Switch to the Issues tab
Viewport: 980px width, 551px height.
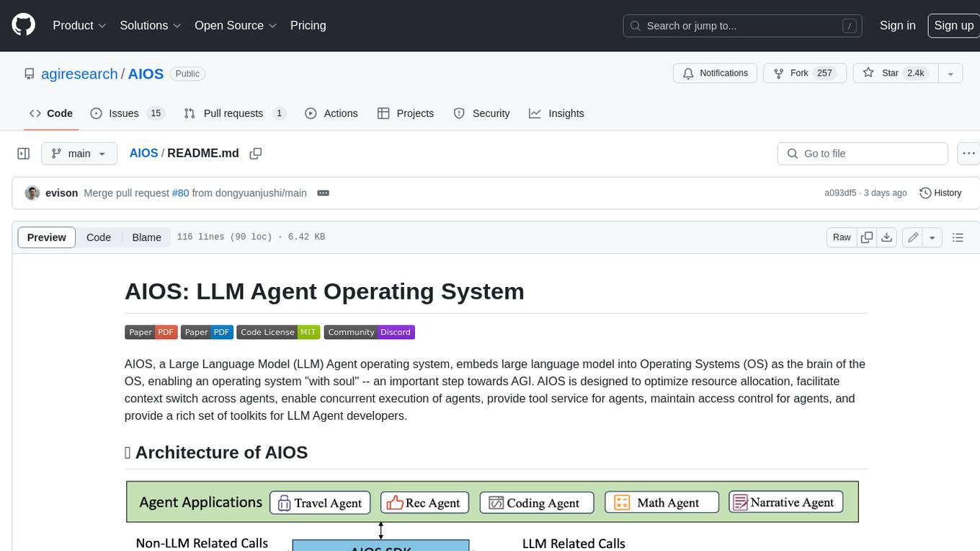pos(128,113)
